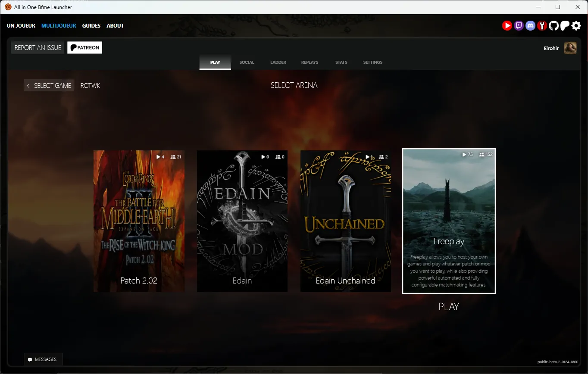Open the Settings tab

tap(373, 62)
